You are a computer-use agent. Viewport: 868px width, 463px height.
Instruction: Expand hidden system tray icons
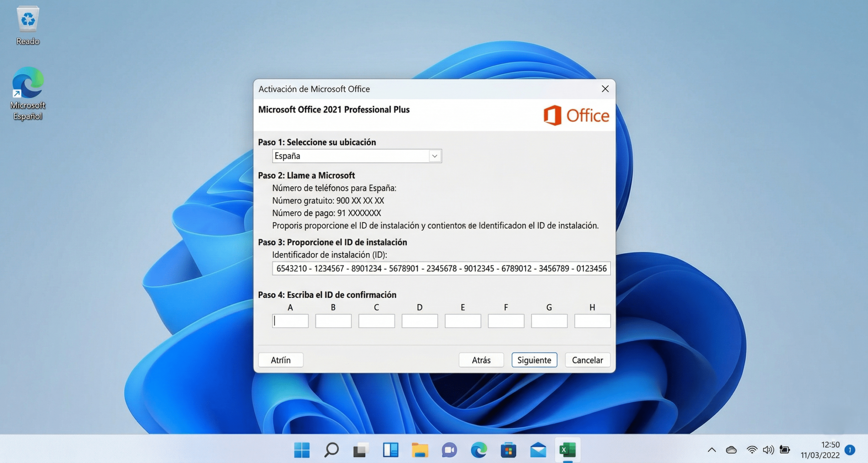click(x=712, y=449)
